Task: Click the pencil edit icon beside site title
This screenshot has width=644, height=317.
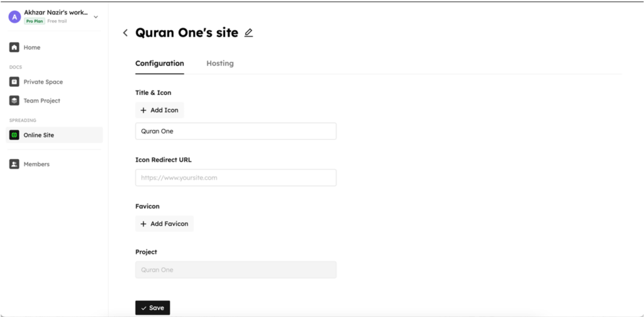Action: [x=248, y=33]
